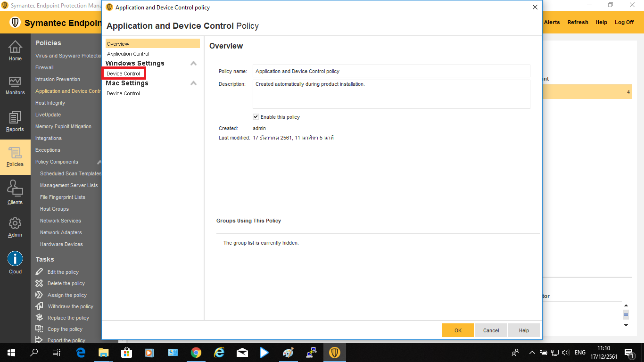
Task: Select Device Control under Mac Settings
Action: [x=124, y=93]
